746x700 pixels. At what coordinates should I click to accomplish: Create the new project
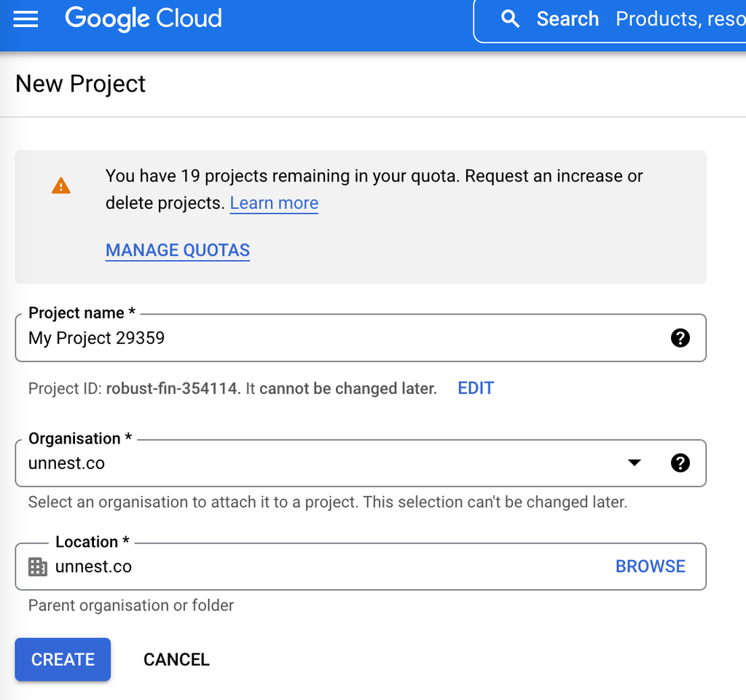63,660
